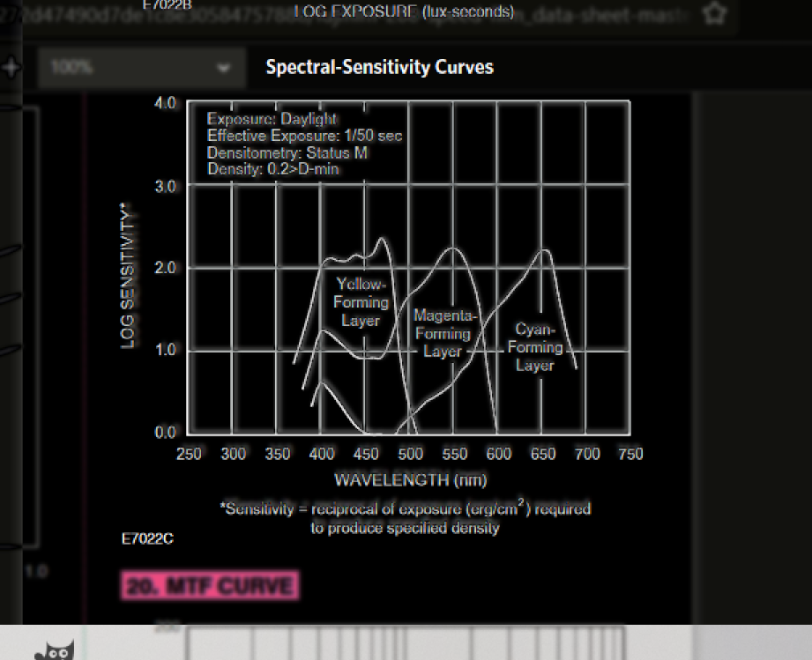Click the MTF curve chart at the bottom
812x660 pixels.
coord(406,643)
